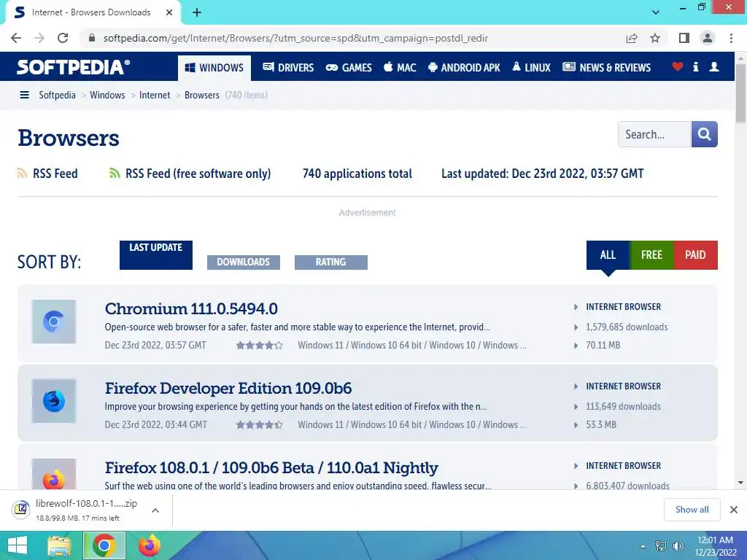Switch to the LINUX section

(531, 68)
